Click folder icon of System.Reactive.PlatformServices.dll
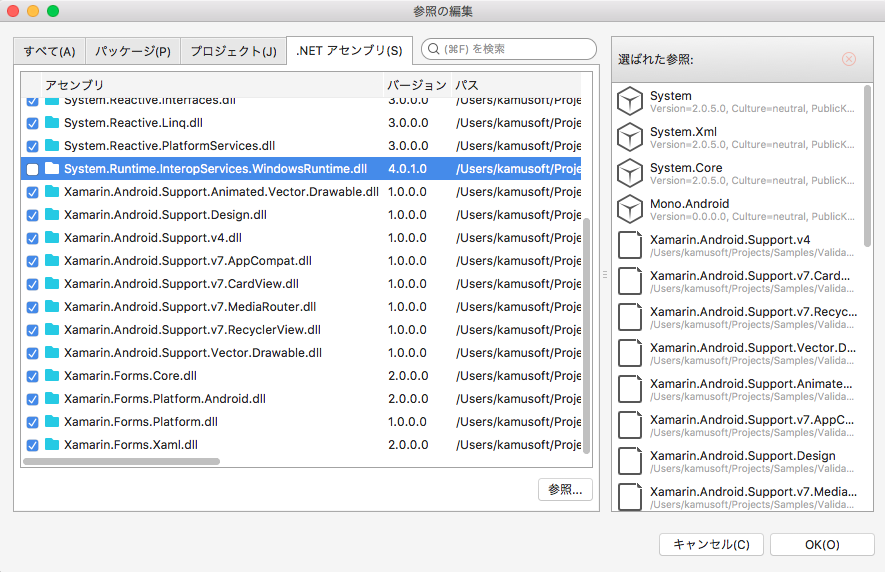Screen dimensions: 885x572 pyautogui.click(x=52, y=145)
